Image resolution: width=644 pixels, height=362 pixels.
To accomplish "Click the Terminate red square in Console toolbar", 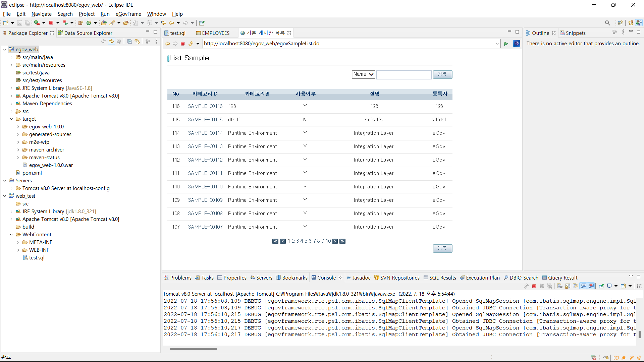I will point(534,286).
